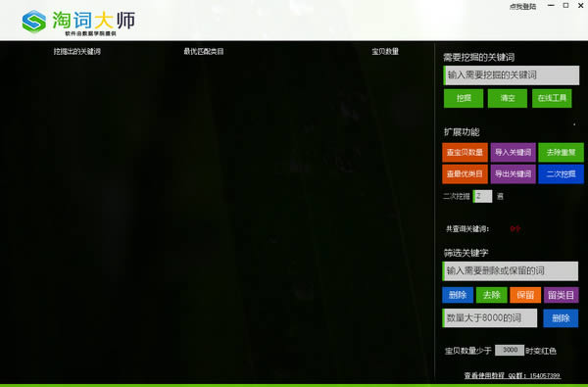This screenshot has width=588, height=387.
Task: Click the orange 查最优类目 button
Action: [x=465, y=174]
